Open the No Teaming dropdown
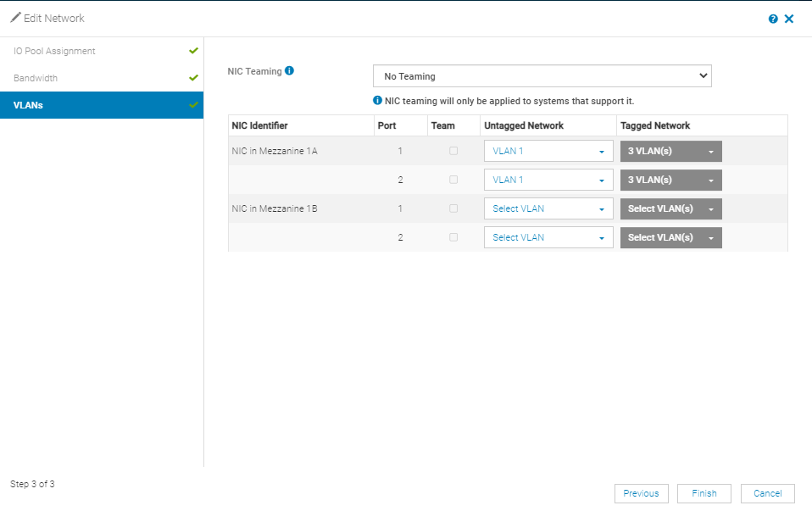The height and width of the screenshot is (511, 812). 542,75
